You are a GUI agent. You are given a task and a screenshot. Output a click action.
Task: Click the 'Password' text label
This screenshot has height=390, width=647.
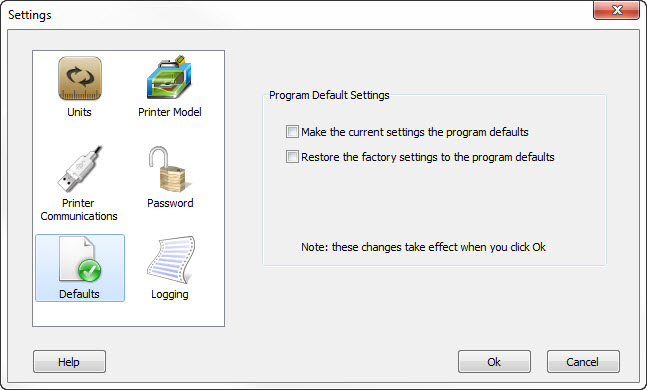pyautogui.click(x=170, y=203)
